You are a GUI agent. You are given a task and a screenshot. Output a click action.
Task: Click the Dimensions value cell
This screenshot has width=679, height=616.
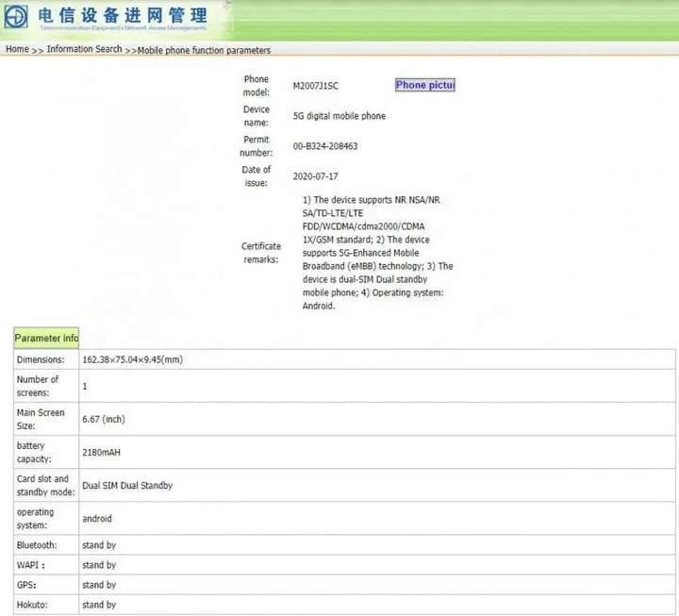pyautogui.click(x=132, y=360)
